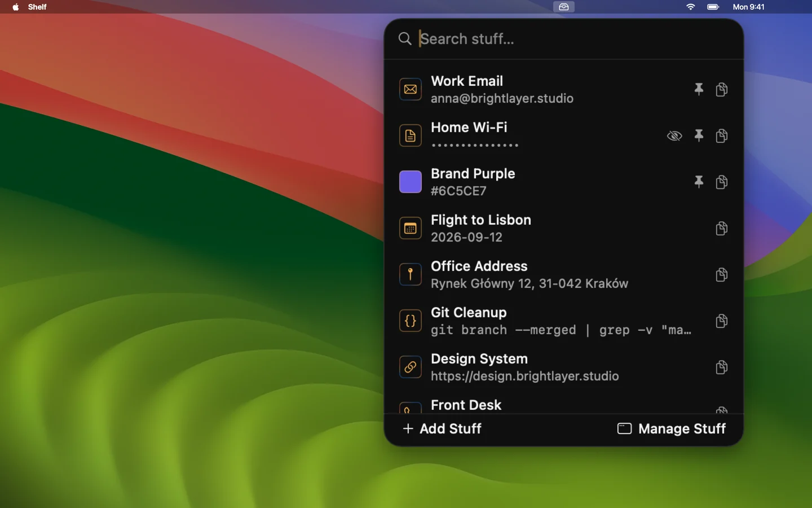Click the note icon for Home Wi-Fi
812x508 pixels.
tap(411, 135)
